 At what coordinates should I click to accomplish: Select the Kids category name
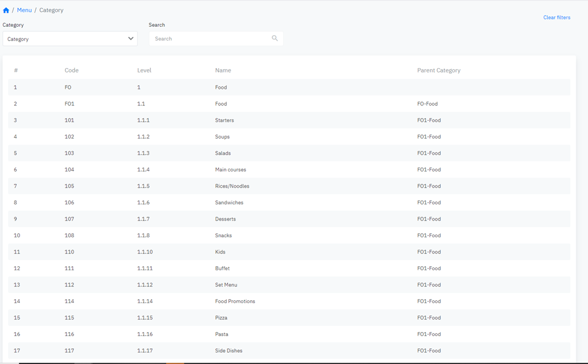pos(220,252)
